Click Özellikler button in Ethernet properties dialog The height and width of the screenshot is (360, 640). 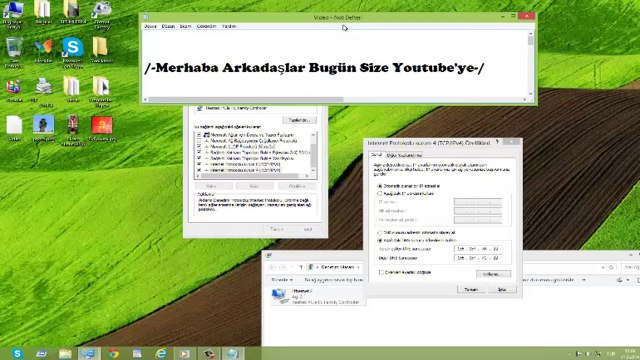[297, 186]
